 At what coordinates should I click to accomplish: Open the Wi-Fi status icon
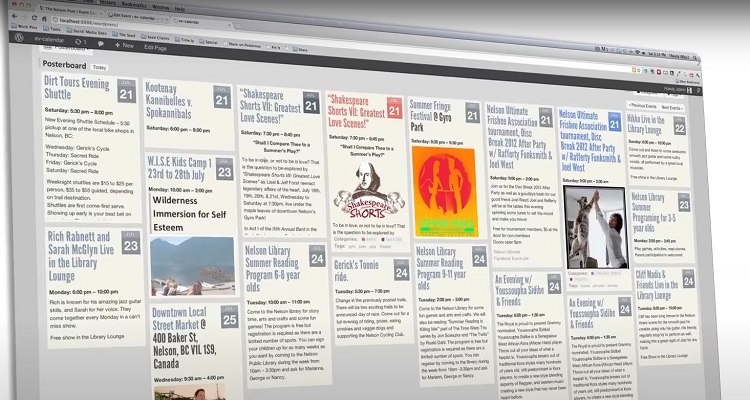pyautogui.click(x=638, y=52)
